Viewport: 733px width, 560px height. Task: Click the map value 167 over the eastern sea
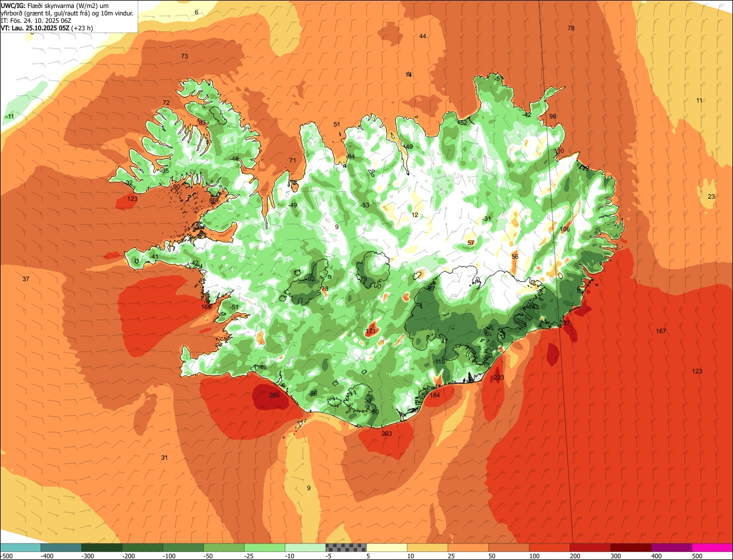[x=661, y=331]
